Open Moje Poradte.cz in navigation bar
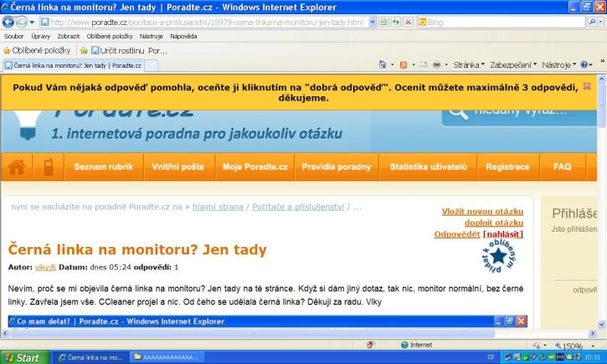 [x=255, y=167]
